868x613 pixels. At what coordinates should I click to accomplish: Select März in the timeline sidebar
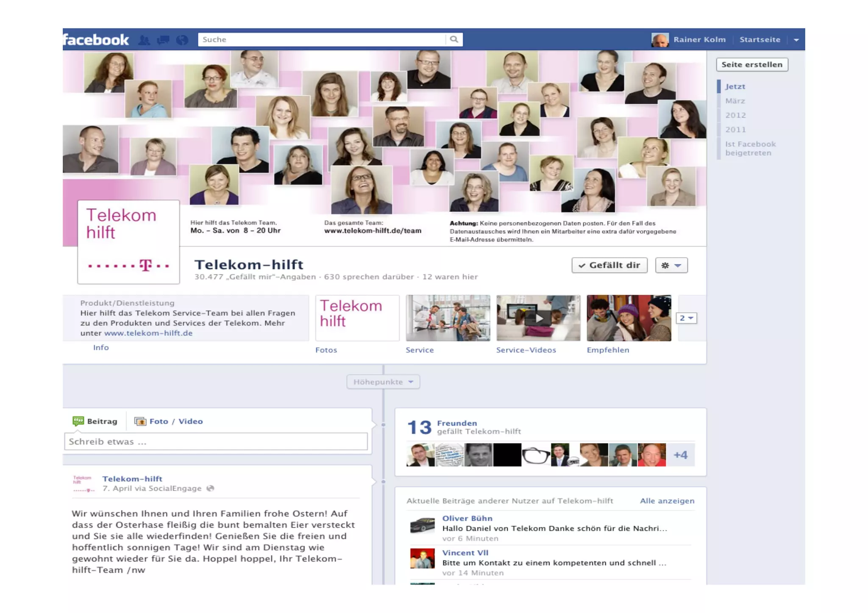click(735, 101)
